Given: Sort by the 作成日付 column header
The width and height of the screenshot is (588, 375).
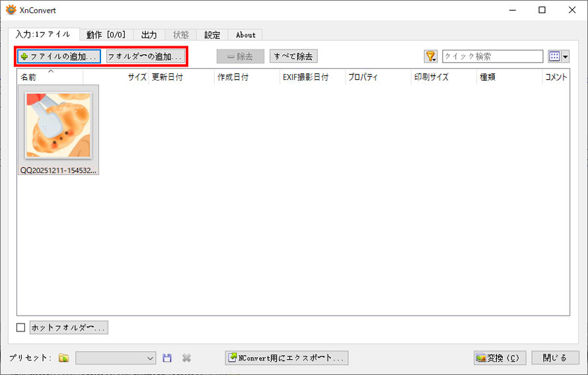Looking at the screenshot, I should [x=247, y=77].
